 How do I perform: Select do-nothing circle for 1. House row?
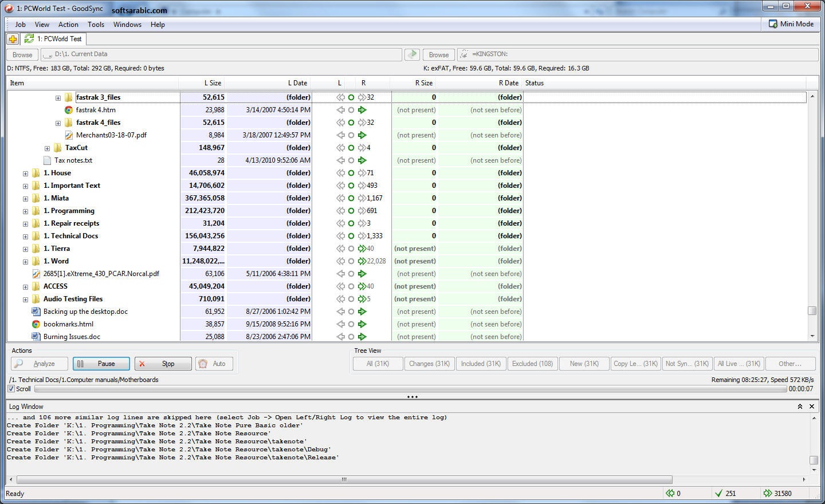tap(351, 173)
